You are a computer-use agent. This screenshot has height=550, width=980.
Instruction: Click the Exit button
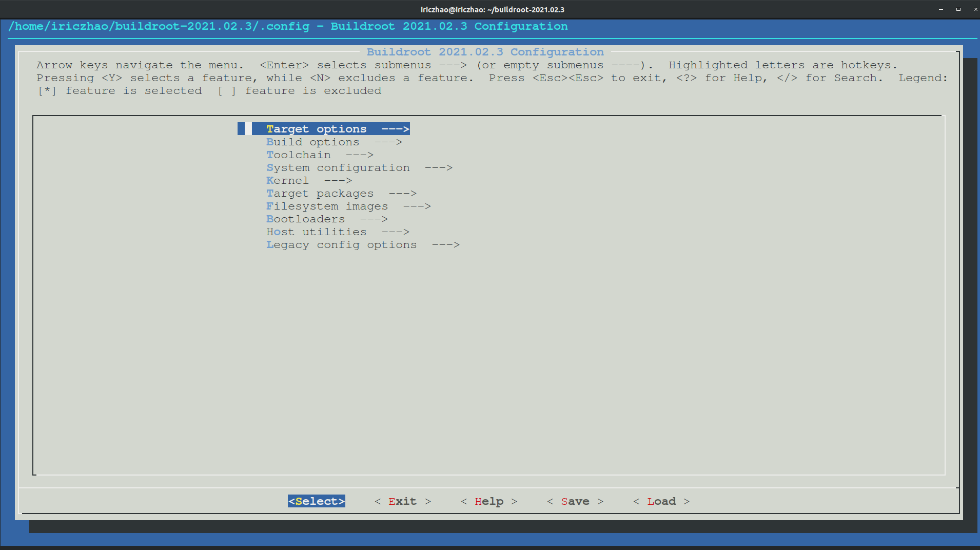pyautogui.click(x=403, y=501)
